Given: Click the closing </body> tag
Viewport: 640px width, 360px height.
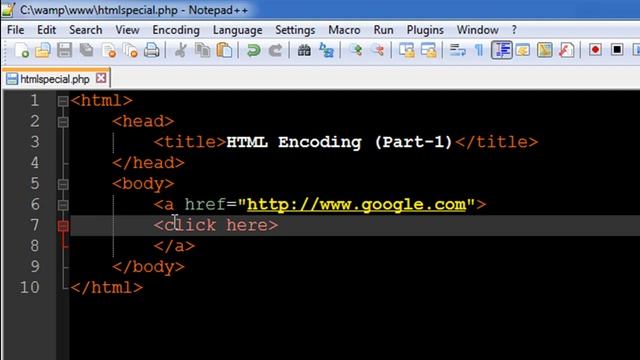Looking at the screenshot, I should 148,267.
